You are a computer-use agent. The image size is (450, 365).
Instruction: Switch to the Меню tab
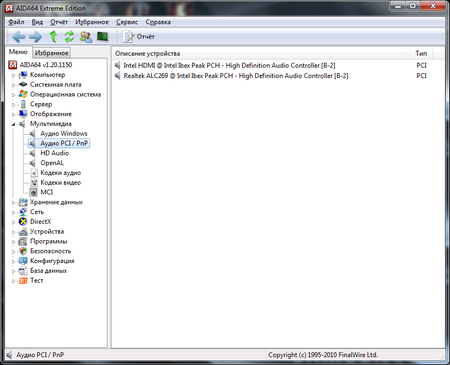click(x=18, y=52)
